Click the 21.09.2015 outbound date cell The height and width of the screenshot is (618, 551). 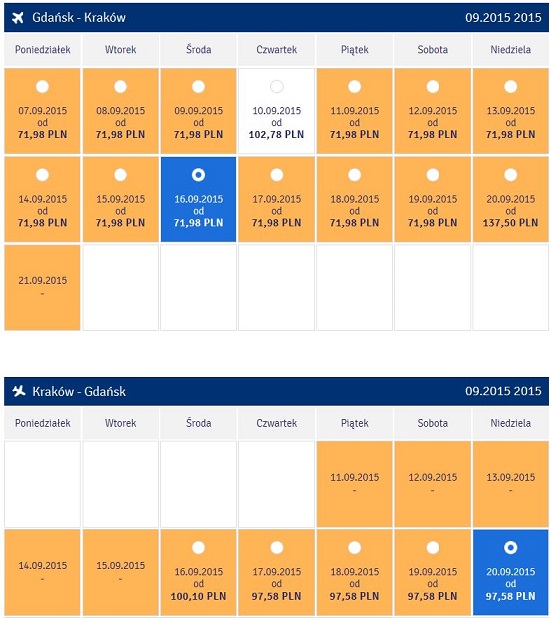click(x=42, y=287)
